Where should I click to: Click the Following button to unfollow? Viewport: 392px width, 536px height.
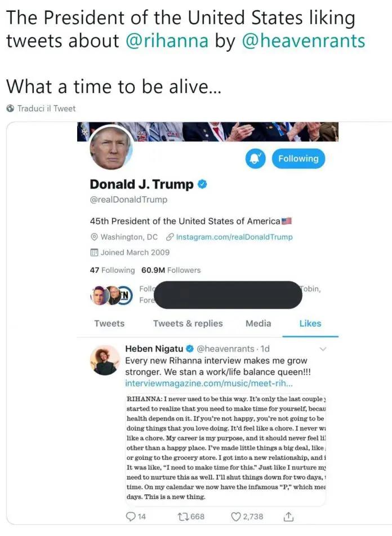(x=298, y=158)
